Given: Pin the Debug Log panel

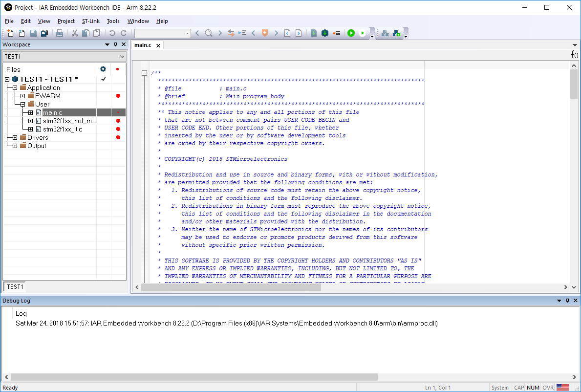Looking at the screenshot, I should point(567,301).
